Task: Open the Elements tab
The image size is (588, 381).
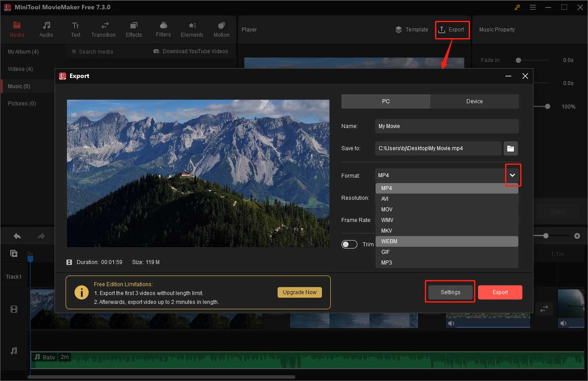Action: [x=192, y=29]
